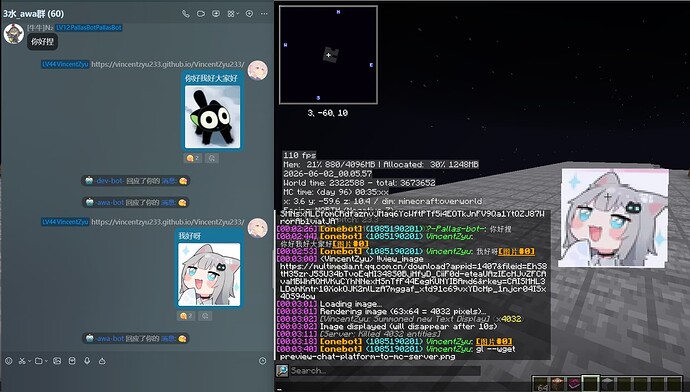
Task: Select the magenta item hotbar slot
Action: coord(574,384)
